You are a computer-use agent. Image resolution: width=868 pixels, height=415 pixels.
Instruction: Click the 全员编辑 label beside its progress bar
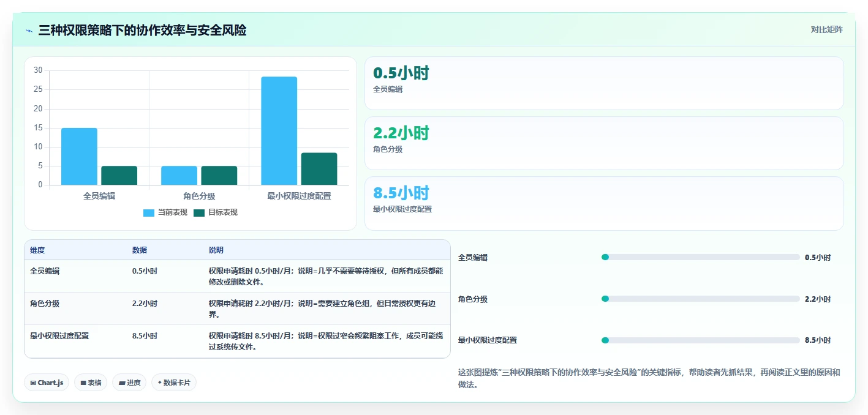(473, 258)
